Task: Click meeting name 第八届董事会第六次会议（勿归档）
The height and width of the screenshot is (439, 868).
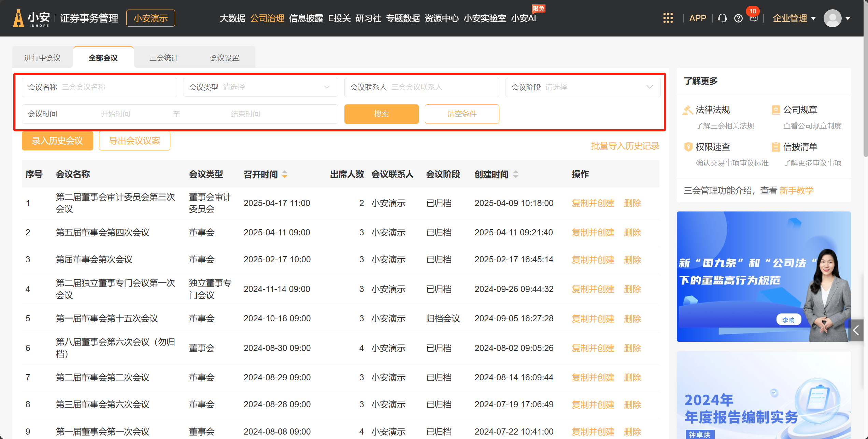Action: 116,348
